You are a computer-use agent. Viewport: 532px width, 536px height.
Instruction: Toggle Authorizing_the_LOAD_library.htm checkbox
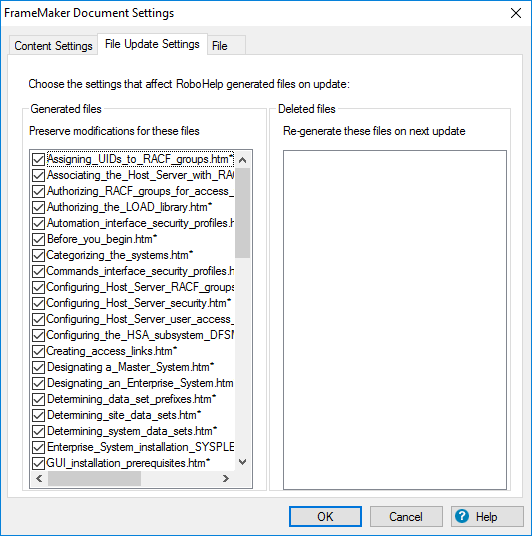(x=38, y=207)
